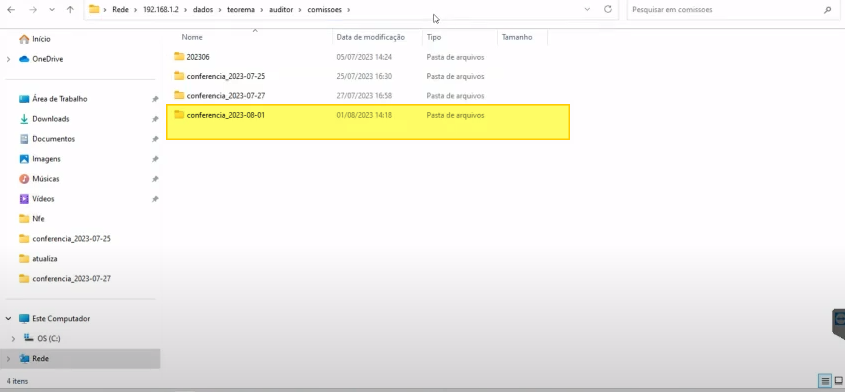The height and width of the screenshot is (392, 845).
Task: Select folder 'conferencia_2023-08-01' in file list
Action: (225, 115)
